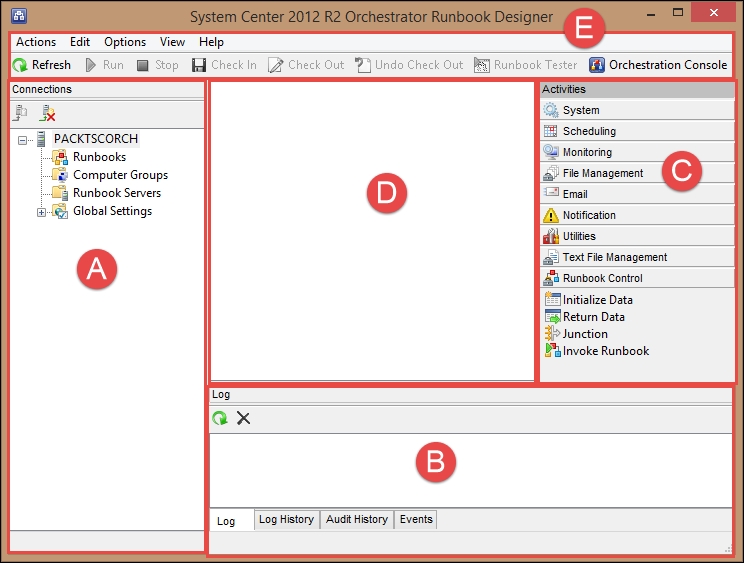Switch to the Audit History tab
This screenshot has width=744, height=563.
click(x=357, y=519)
